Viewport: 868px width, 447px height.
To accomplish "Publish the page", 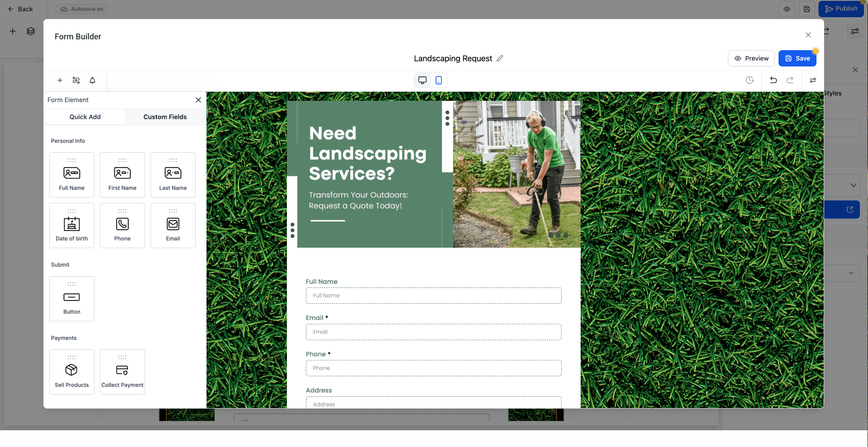I will point(841,9).
